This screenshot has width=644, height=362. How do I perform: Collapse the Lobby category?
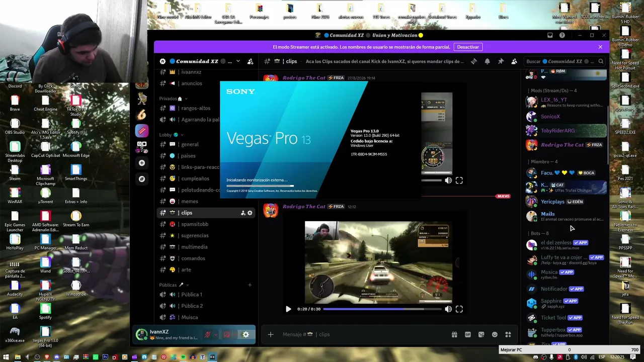(172, 135)
